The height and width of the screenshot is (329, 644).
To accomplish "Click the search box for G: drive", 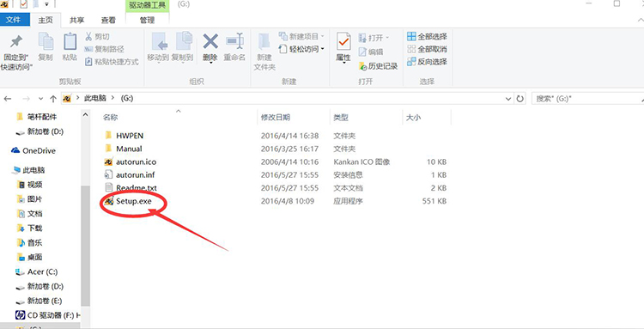I will coord(587,99).
